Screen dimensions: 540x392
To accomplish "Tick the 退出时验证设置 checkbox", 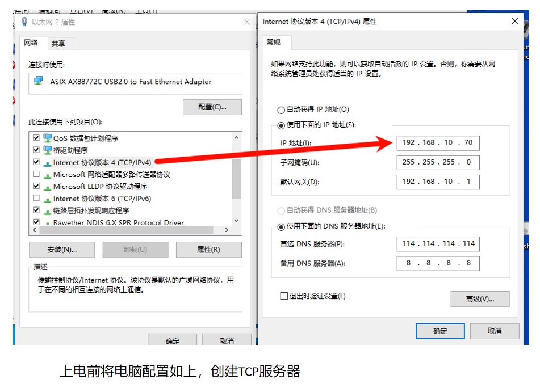I will tap(284, 296).
